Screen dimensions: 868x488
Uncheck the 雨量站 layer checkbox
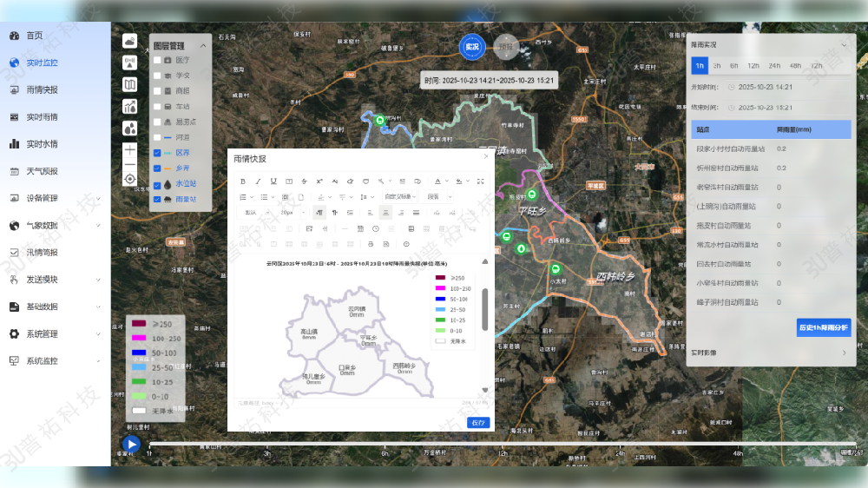[x=157, y=200]
